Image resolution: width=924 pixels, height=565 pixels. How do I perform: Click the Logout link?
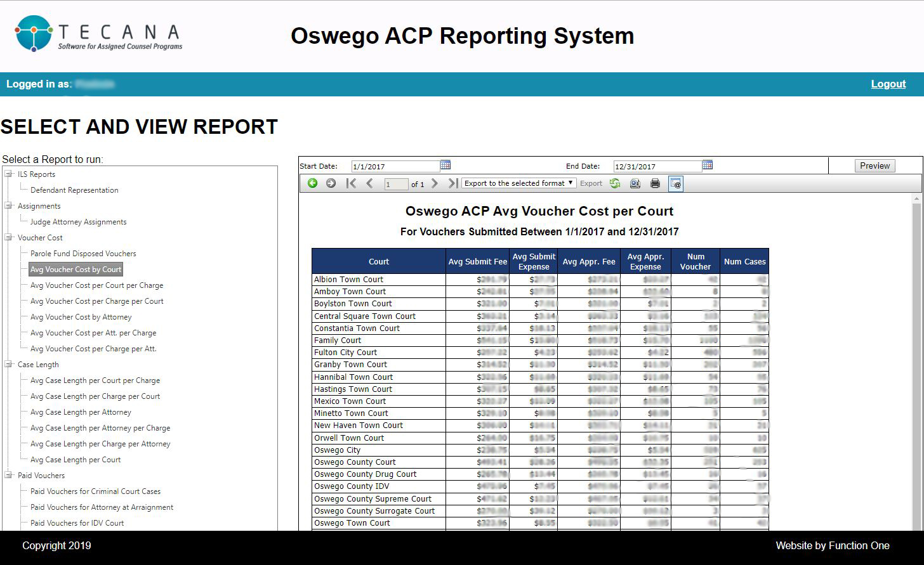(x=888, y=84)
